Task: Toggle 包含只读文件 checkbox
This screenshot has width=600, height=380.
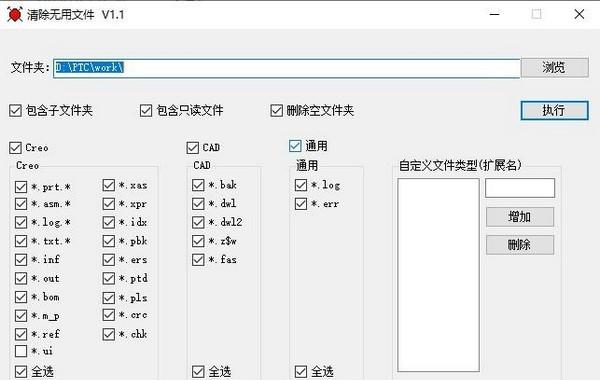Action: pos(146,111)
